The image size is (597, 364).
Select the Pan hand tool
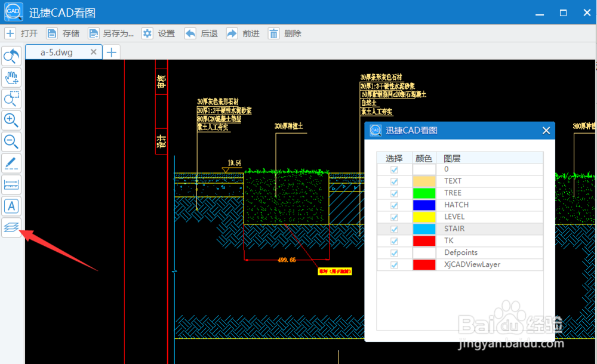click(x=11, y=78)
